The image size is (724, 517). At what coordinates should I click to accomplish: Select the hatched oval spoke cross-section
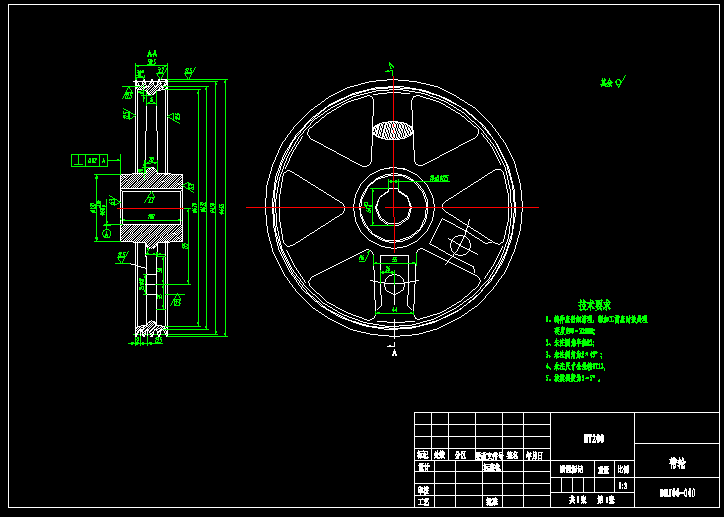coord(392,130)
